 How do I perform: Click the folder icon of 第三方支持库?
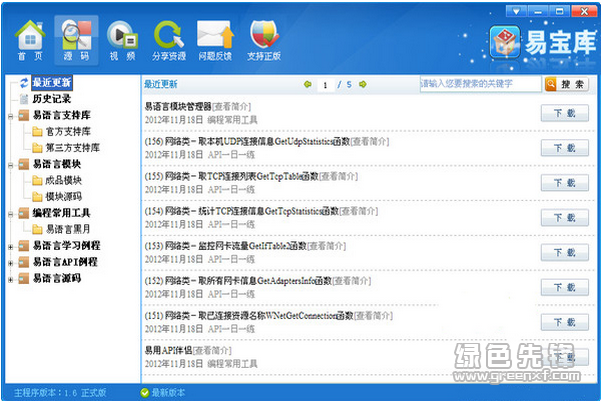tap(37, 148)
